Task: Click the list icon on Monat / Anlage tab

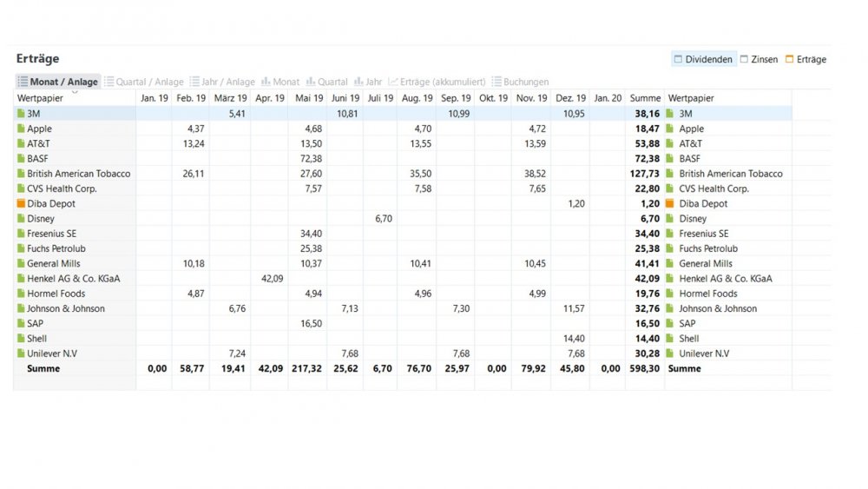Action: coord(23,82)
